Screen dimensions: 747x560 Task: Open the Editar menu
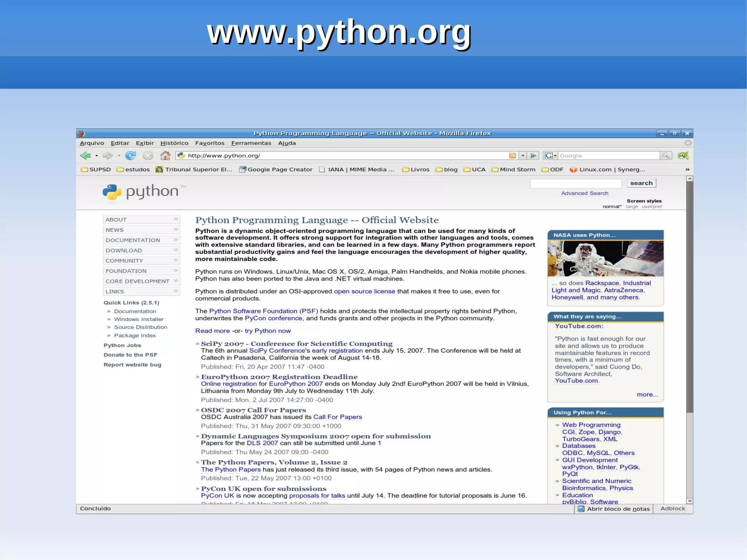[x=120, y=143]
